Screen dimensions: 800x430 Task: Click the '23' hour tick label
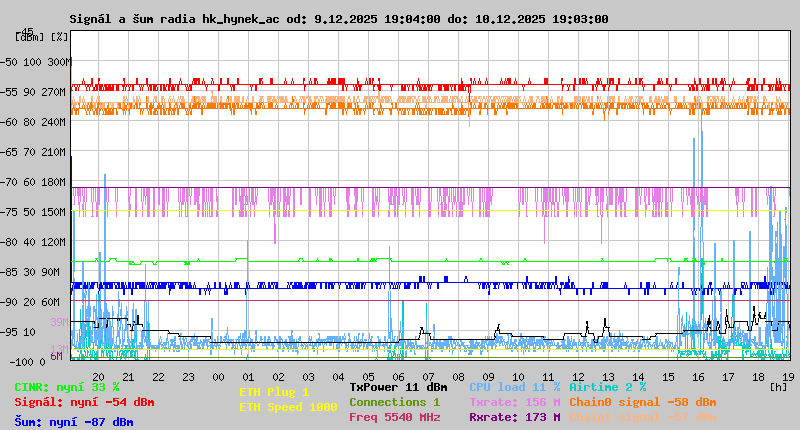tap(189, 377)
